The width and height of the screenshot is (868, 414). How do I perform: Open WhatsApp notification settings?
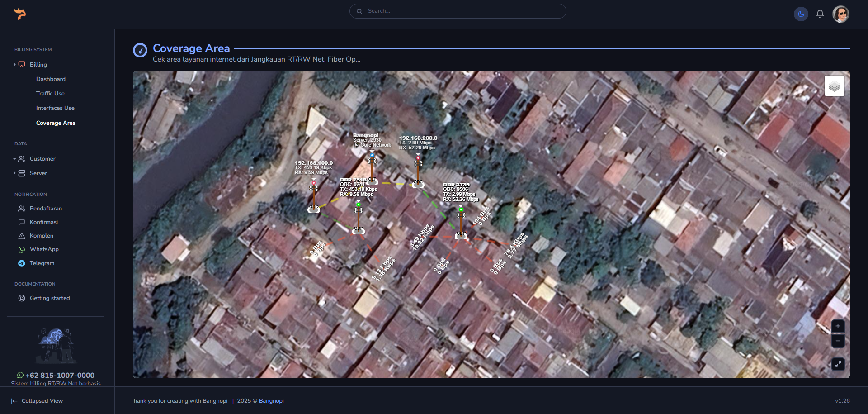coord(44,249)
